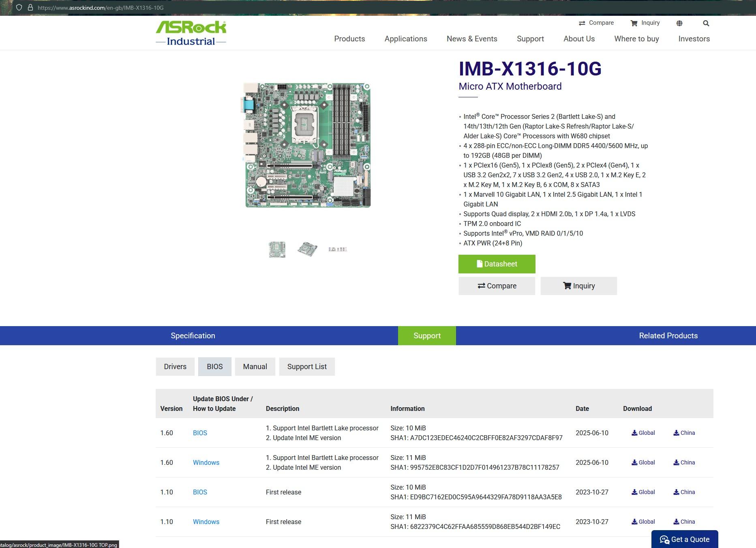
Task: Open the globe language selector
Action: pyautogui.click(x=679, y=24)
